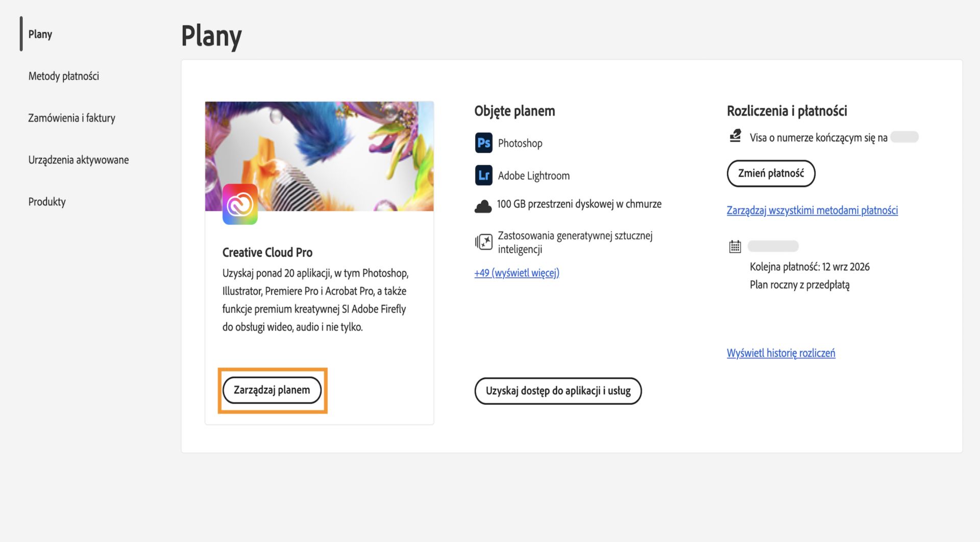Open the Plany sidebar section
The image size is (980, 542).
40,34
